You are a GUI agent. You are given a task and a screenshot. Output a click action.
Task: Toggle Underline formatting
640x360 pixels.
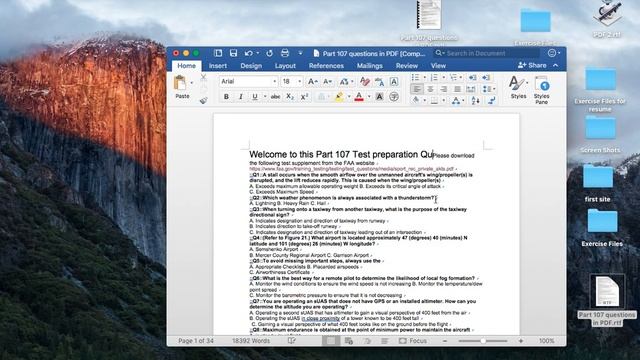pyautogui.click(x=255, y=97)
